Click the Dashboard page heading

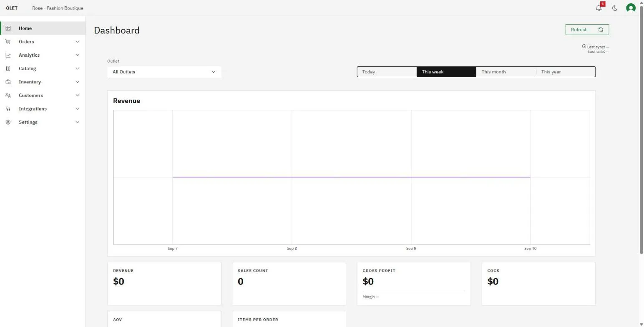click(x=117, y=30)
